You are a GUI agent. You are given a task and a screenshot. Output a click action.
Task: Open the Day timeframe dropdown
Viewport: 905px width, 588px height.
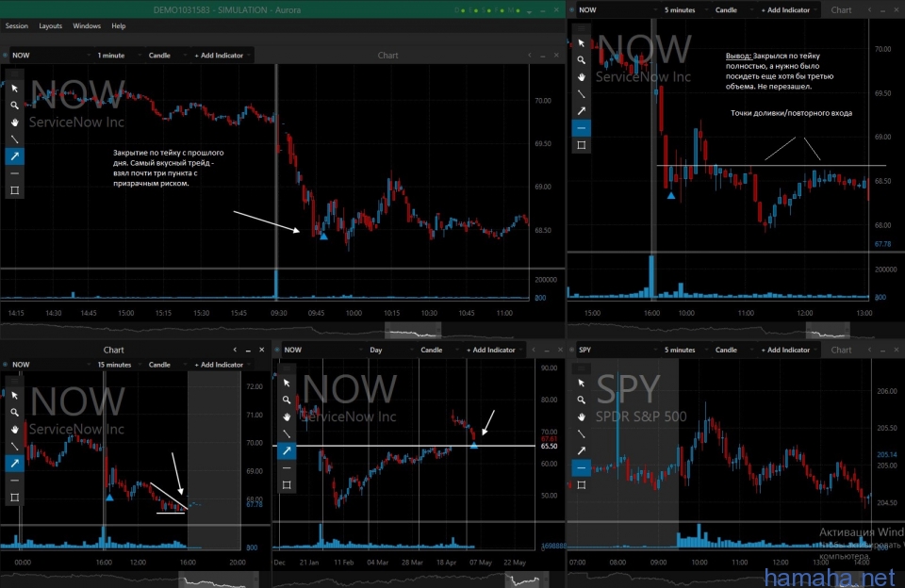coord(389,350)
